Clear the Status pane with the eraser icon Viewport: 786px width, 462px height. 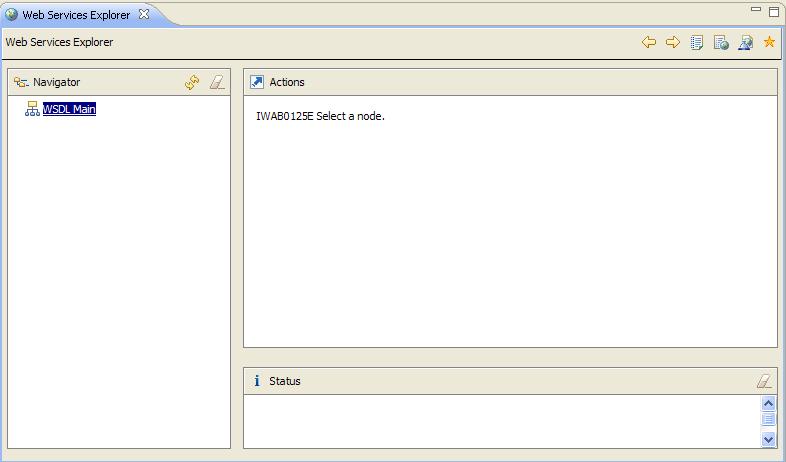764,381
